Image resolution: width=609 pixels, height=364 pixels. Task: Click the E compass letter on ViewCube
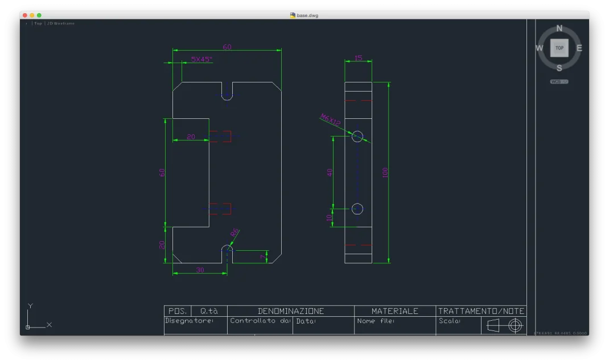(x=579, y=48)
